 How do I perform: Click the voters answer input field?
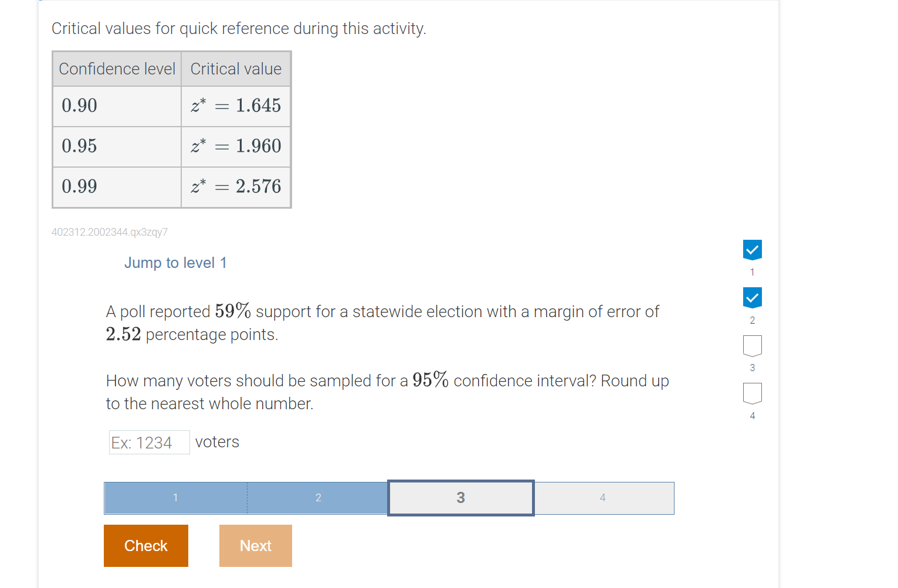pyautogui.click(x=149, y=442)
